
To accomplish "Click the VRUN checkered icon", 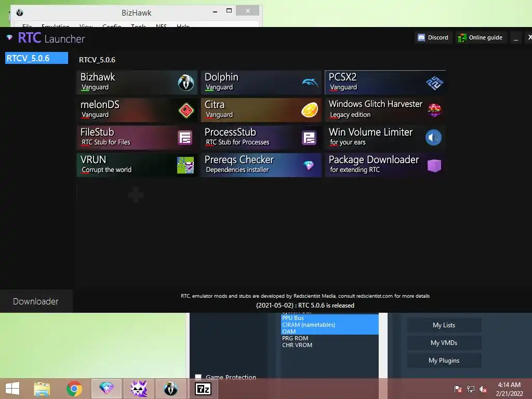I will [x=185, y=165].
